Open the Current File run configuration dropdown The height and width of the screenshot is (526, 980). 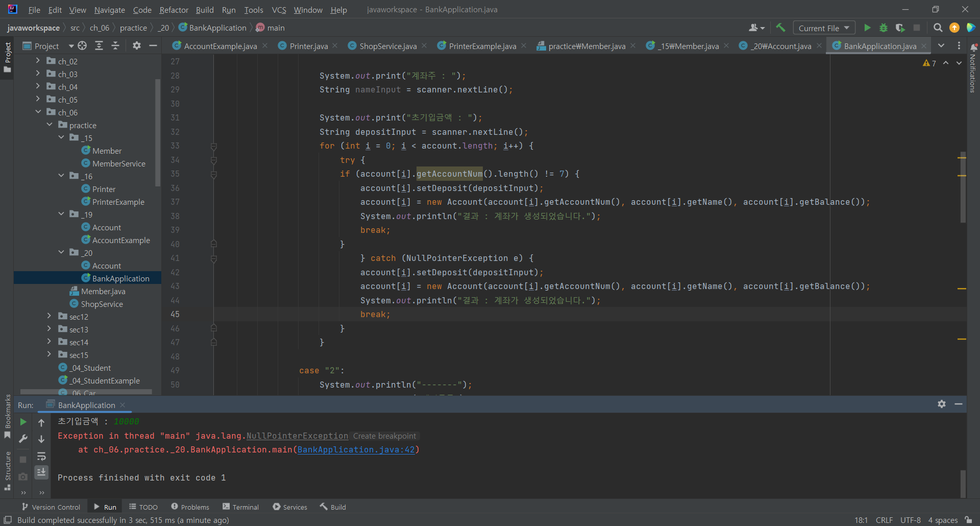point(824,28)
